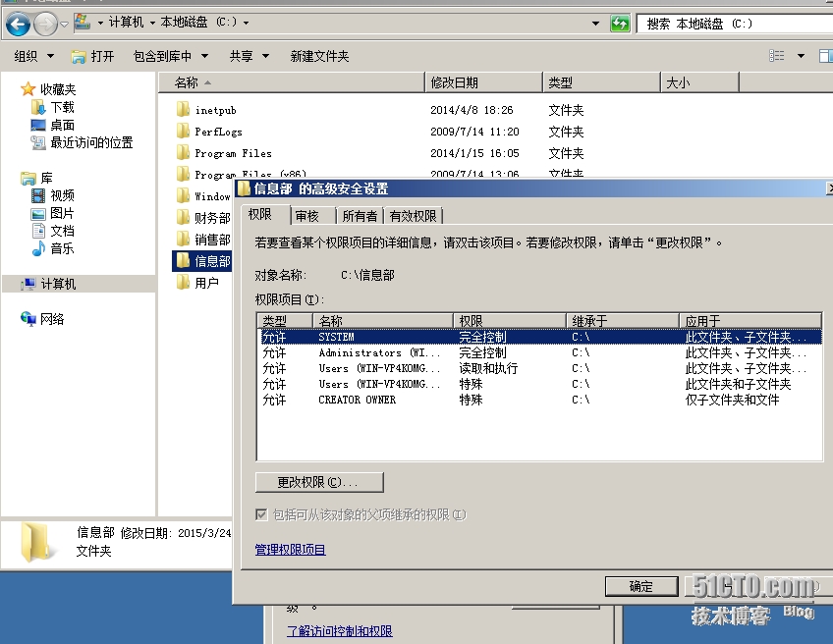
Task: Open the view options dropdown arrow
Action: pos(801,56)
